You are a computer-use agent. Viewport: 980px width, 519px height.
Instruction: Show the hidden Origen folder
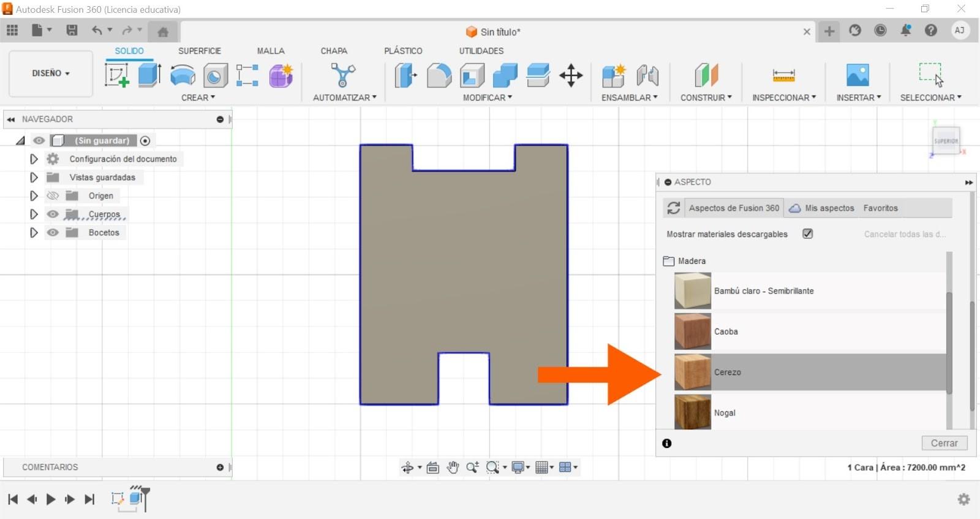click(53, 195)
